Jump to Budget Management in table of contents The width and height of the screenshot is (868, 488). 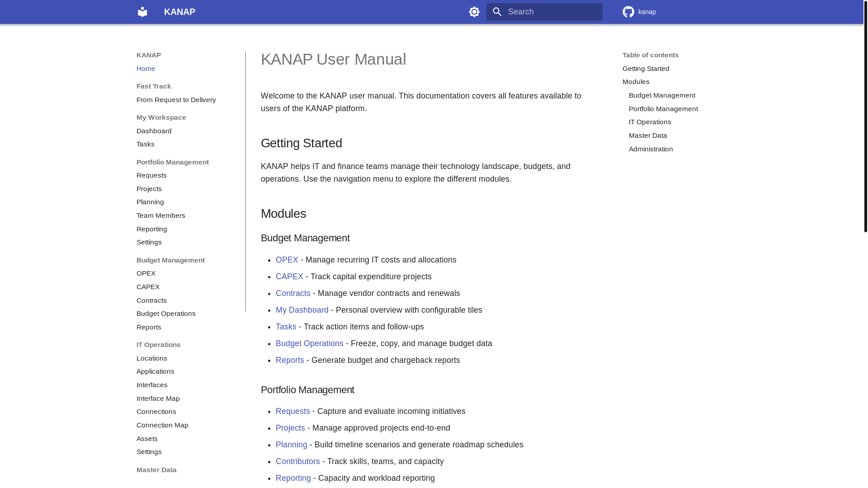click(x=662, y=95)
